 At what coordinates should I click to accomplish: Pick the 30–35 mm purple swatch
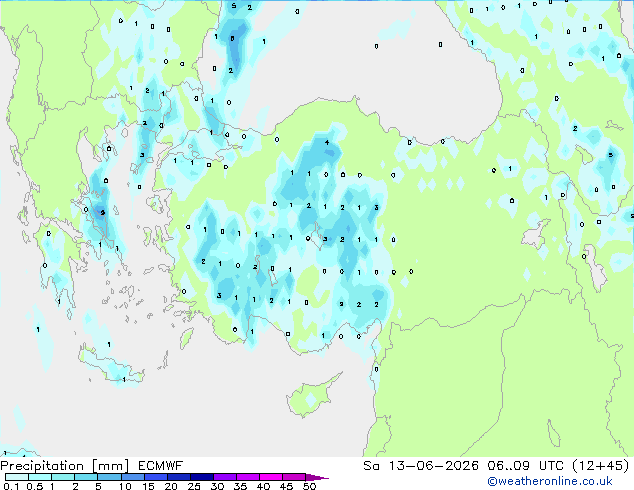coord(224,477)
